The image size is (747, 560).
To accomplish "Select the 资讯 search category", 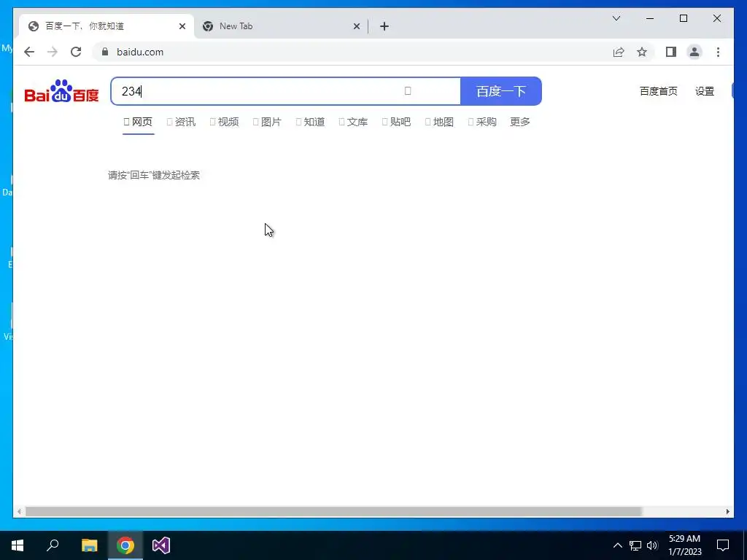I will pos(181,122).
